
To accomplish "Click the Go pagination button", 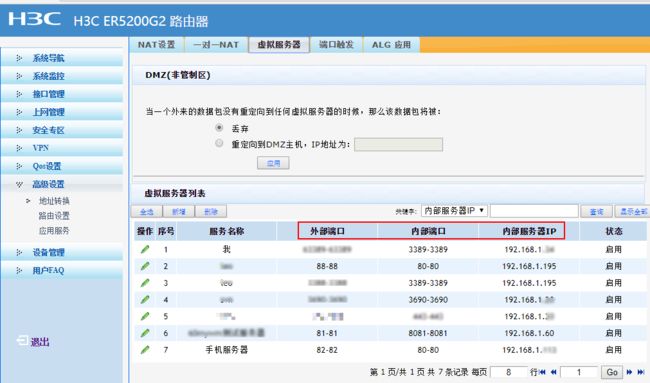I will point(612,372).
